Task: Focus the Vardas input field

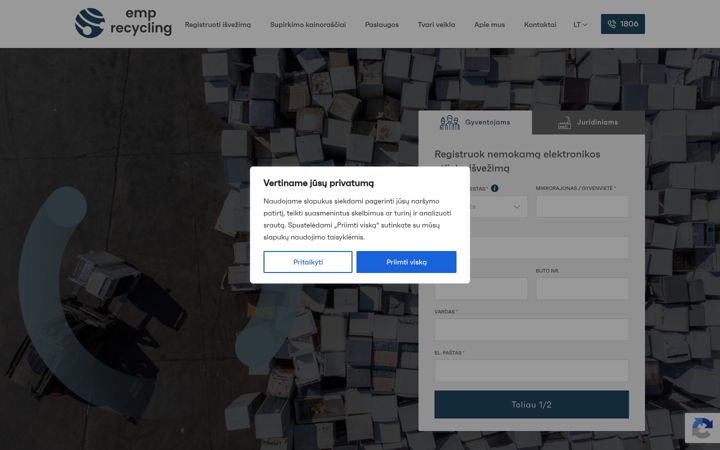Action: coord(531,329)
